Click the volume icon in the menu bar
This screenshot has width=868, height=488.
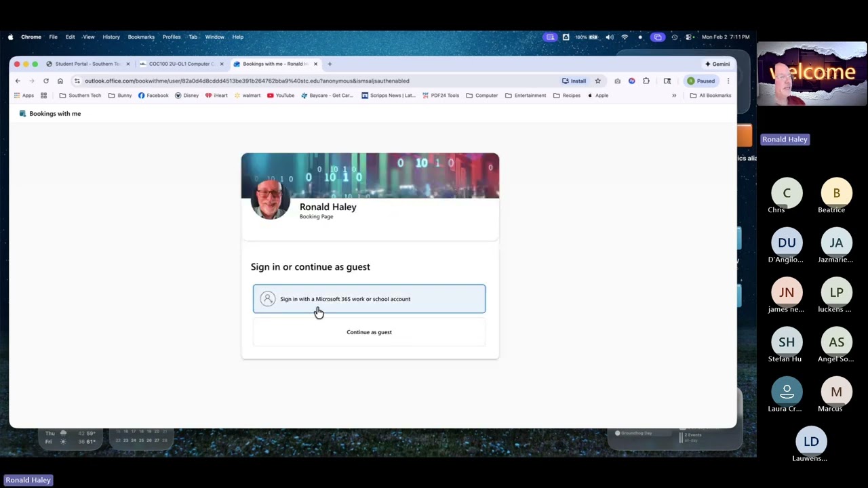(610, 37)
